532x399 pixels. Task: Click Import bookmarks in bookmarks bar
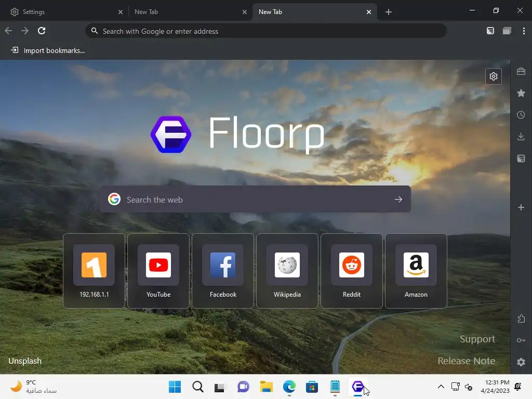point(48,50)
